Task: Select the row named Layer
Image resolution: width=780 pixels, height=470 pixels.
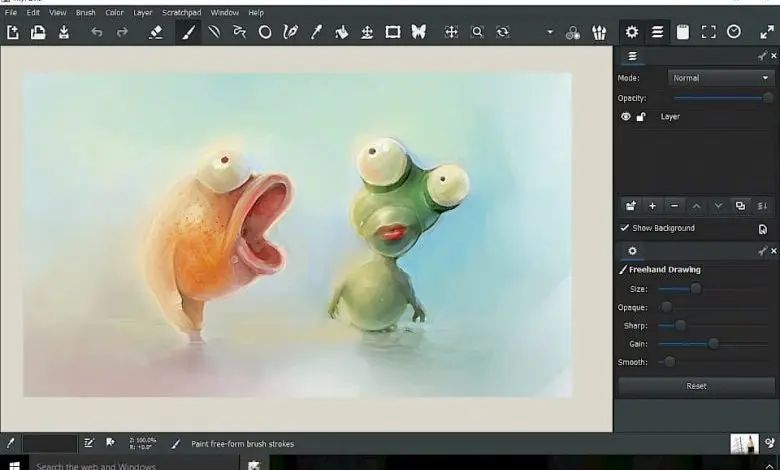Action: point(696,116)
